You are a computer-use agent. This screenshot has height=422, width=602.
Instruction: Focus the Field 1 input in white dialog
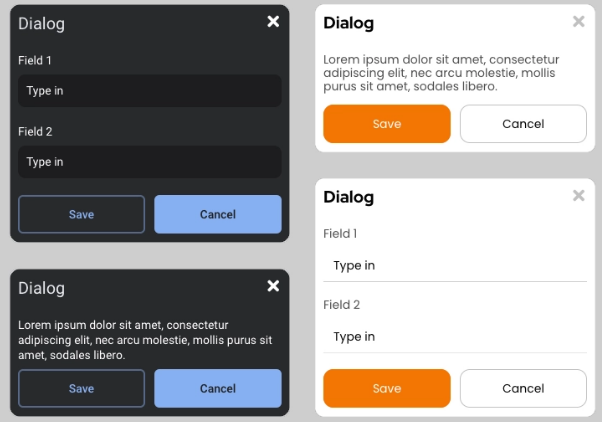(454, 266)
